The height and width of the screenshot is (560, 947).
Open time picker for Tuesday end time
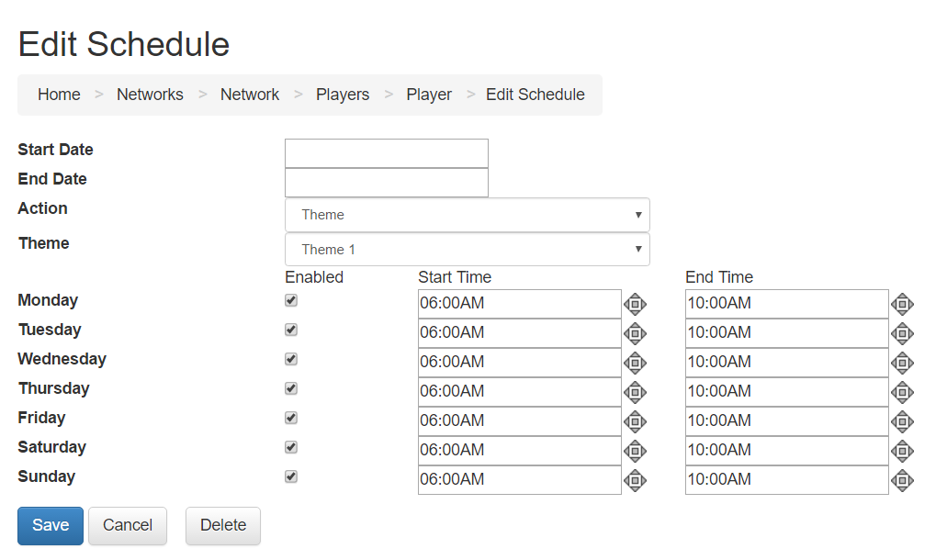[902, 334]
